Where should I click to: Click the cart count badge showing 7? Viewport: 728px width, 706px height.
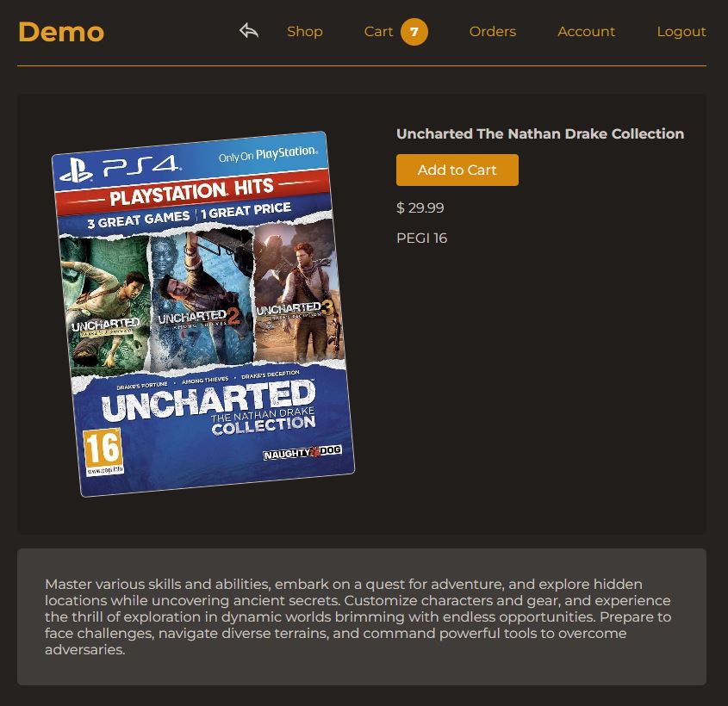coord(414,32)
